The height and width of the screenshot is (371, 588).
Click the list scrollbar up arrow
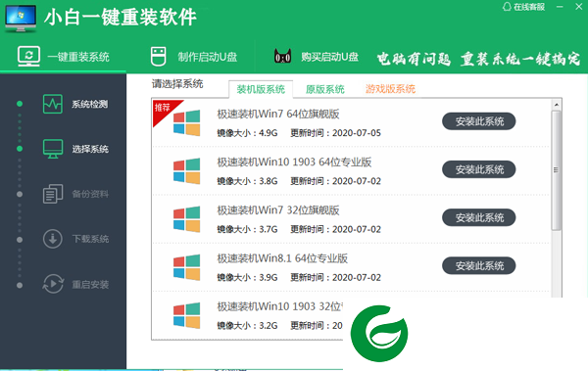[x=556, y=105]
